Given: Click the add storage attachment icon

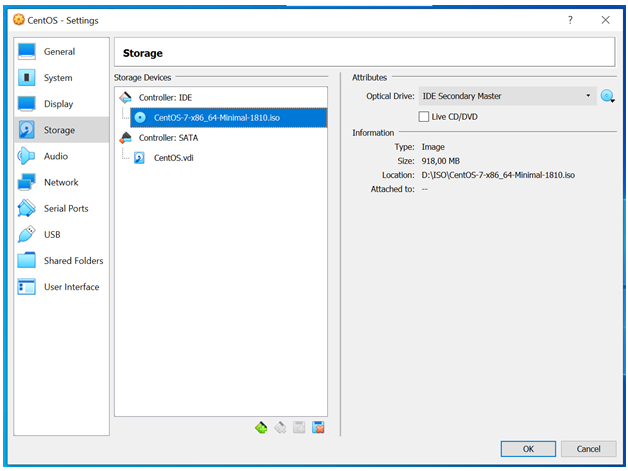Looking at the screenshot, I should [299, 428].
